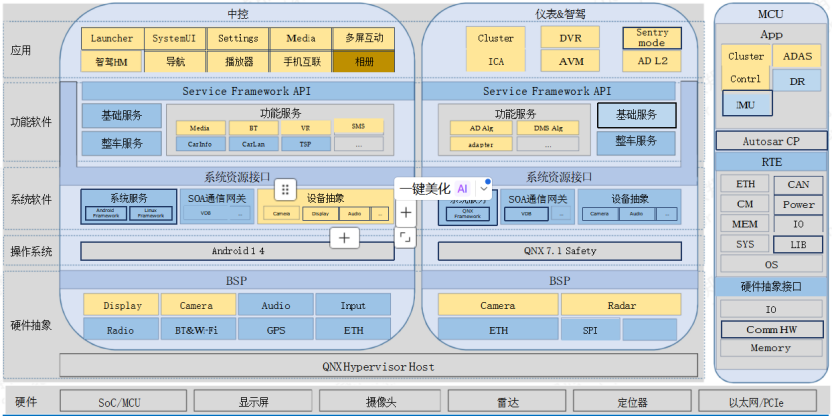Select the Memory box in MCU

pyautogui.click(x=771, y=348)
